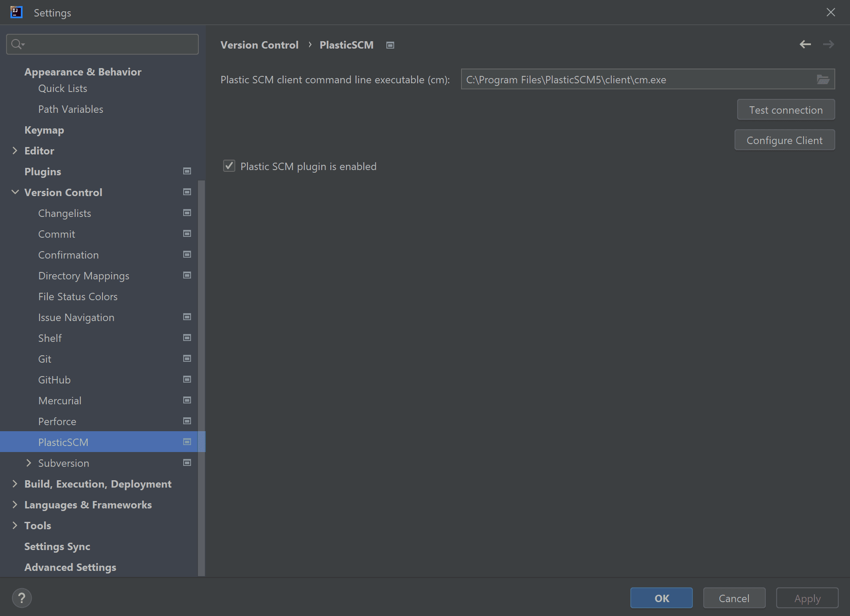Click project icon beside Perforce row
The width and height of the screenshot is (850, 616).
187,421
